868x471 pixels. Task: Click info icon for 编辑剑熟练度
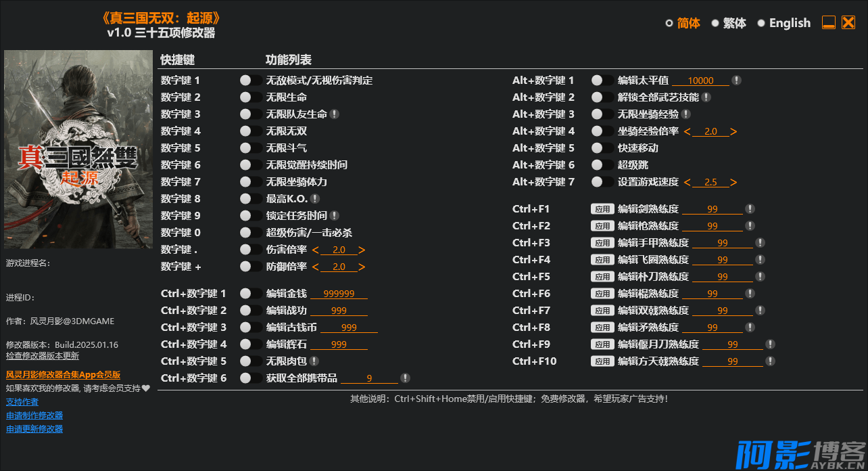pyautogui.click(x=750, y=209)
